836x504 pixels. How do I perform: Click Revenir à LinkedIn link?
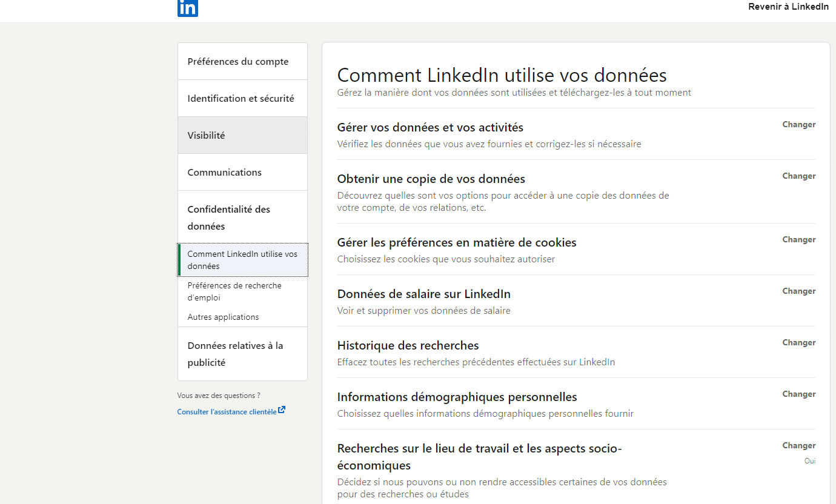pos(789,7)
